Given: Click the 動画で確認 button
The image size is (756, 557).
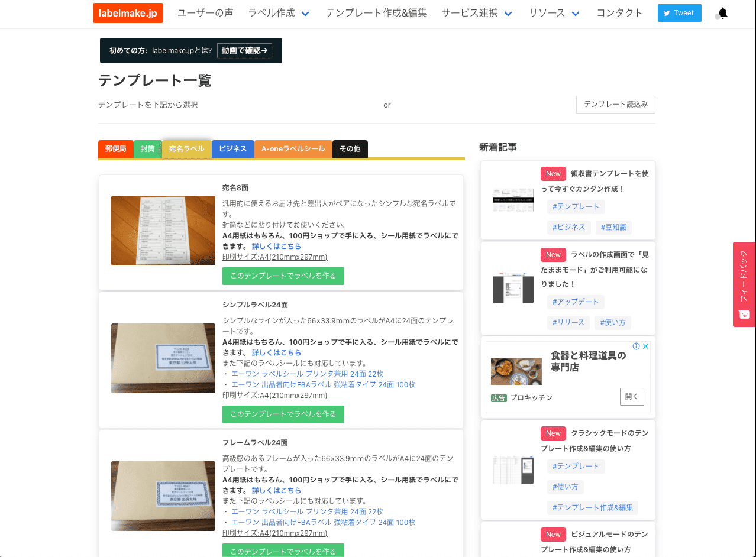Looking at the screenshot, I should [x=244, y=50].
